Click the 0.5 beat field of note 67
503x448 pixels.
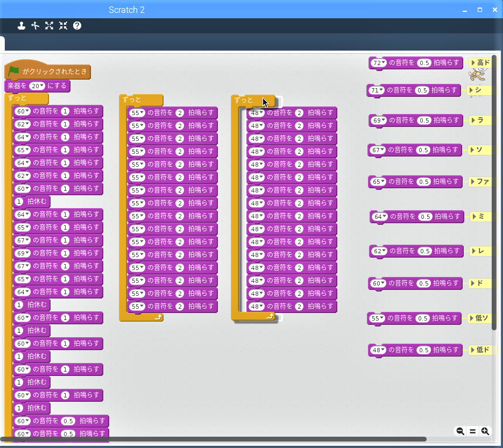click(x=423, y=150)
